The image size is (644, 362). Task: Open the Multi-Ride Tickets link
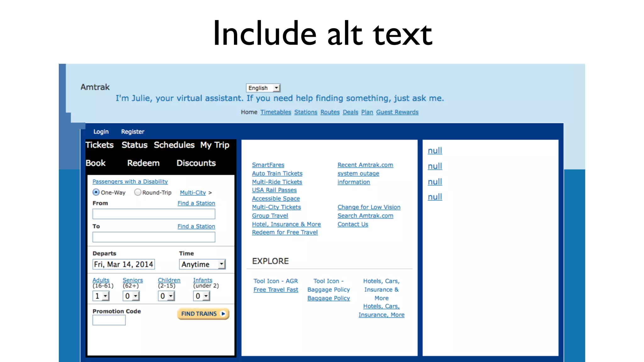277,182
